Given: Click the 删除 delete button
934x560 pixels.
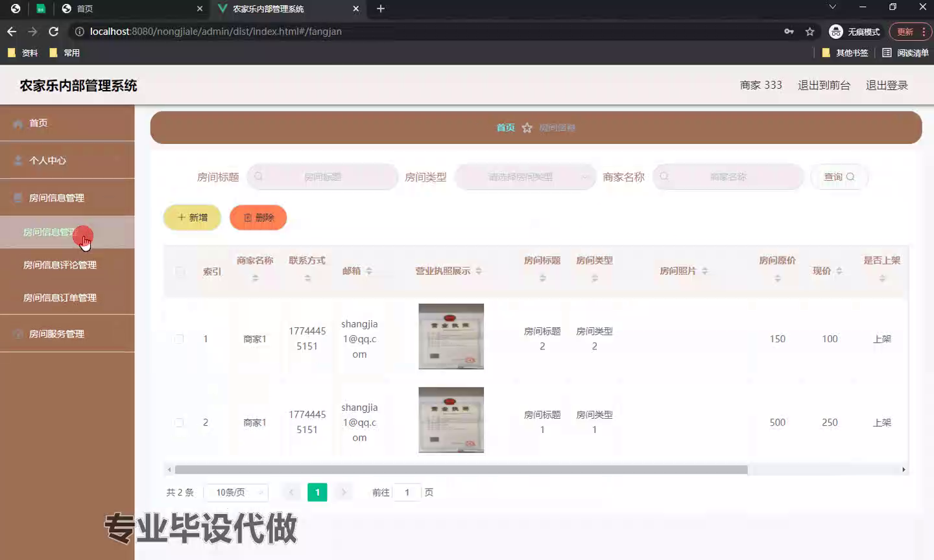Looking at the screenshot, I should coord(258,217).
